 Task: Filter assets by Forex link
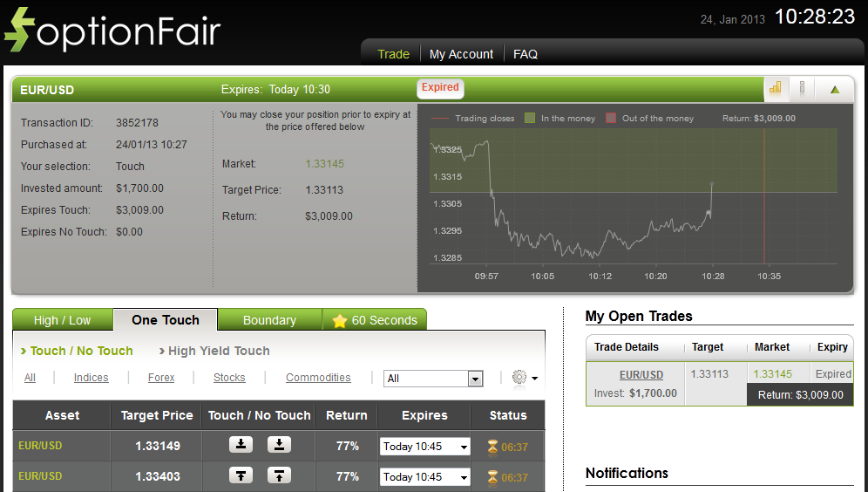(161, 378)
